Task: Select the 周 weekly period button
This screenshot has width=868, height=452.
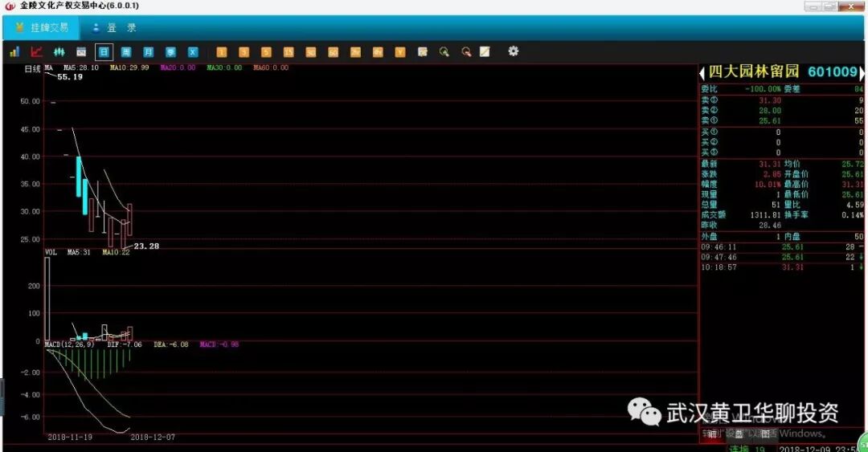Action: pyautogui.click(x=126, y=52)
